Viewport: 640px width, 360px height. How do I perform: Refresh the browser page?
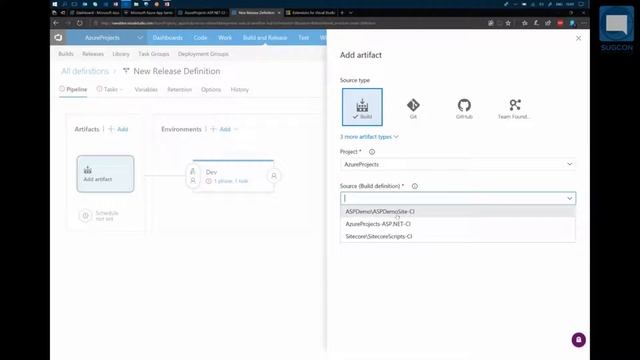tap(80, 23)
